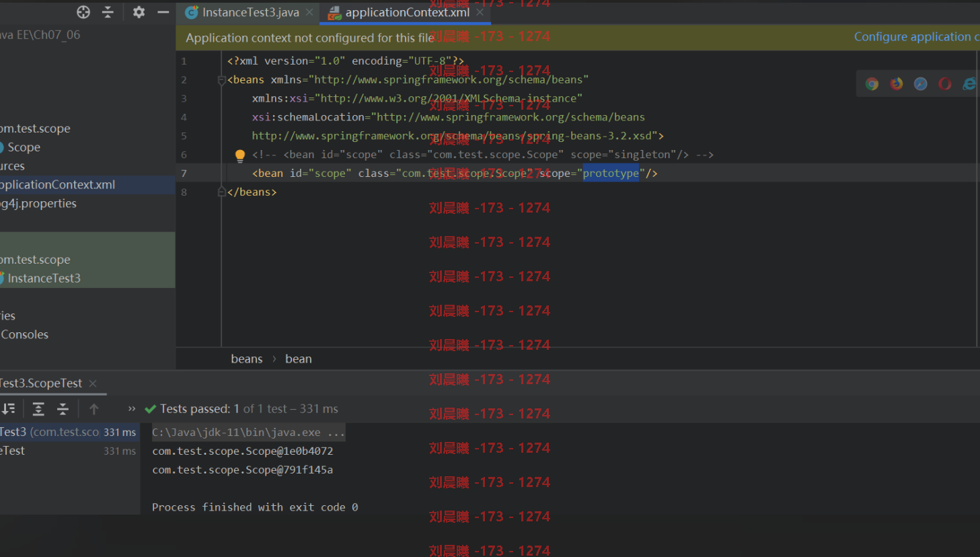Select Consoles item in project tree
This screenshot has width=980, height=557.
[x=25, y=335]
